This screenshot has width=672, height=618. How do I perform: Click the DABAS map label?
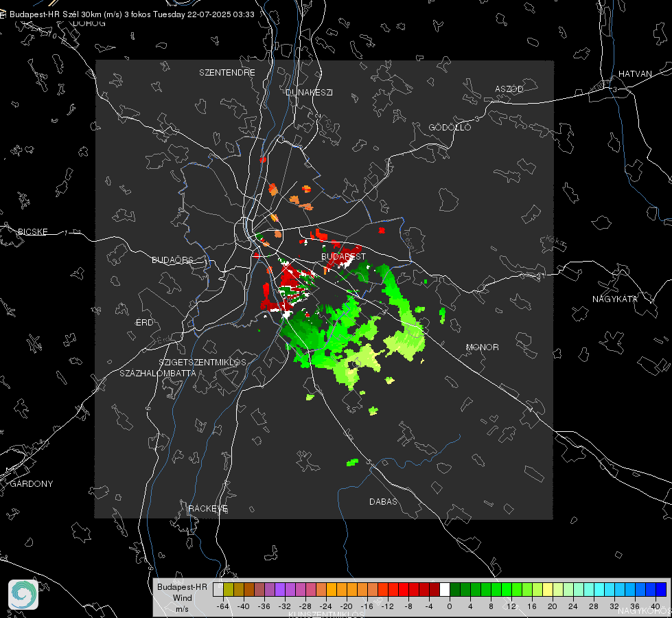(x=383, y=502)
